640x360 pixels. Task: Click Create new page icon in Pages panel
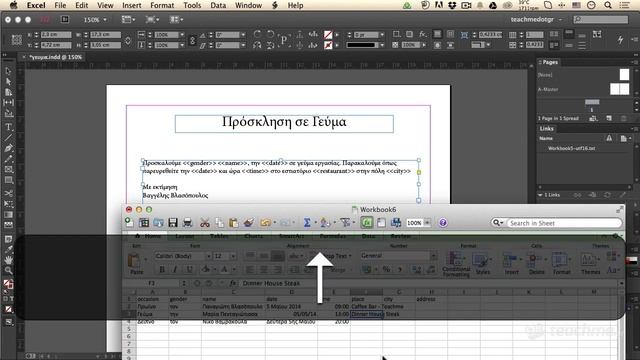[609, 118]
